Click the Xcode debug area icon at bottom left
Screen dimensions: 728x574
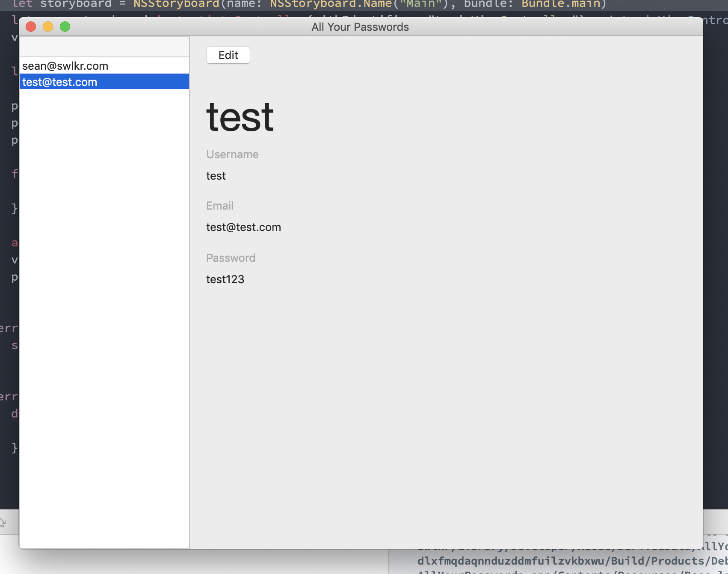pyautogui.click(x=3, y=522)
